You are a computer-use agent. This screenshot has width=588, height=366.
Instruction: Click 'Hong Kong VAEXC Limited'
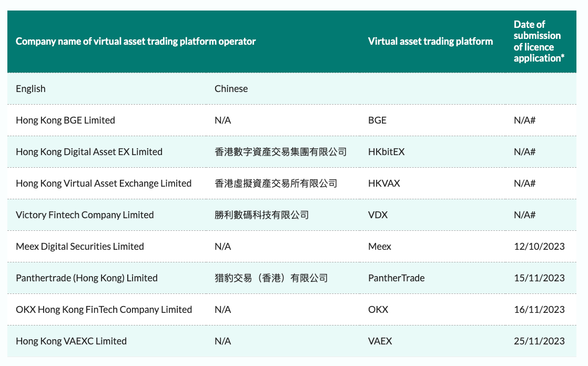[x=71, y=341]
